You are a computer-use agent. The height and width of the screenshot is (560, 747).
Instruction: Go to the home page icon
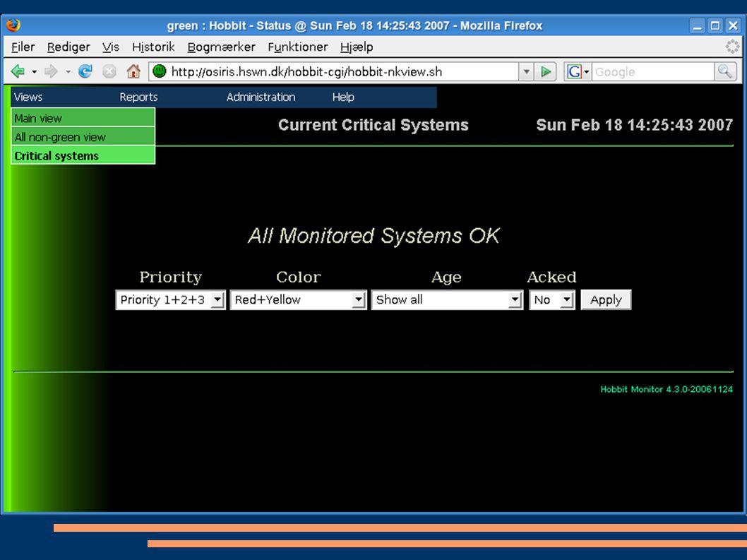[x=133, y=71]
